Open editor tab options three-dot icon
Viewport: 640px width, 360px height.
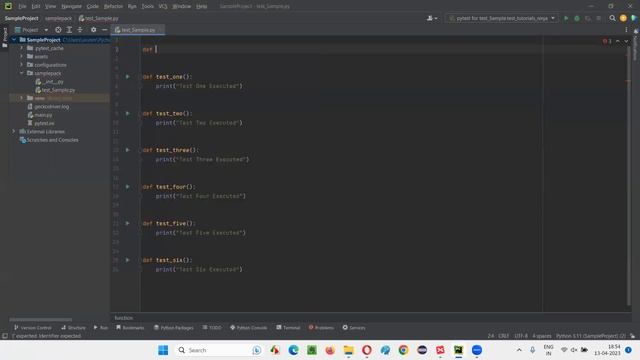pos(626,30)
